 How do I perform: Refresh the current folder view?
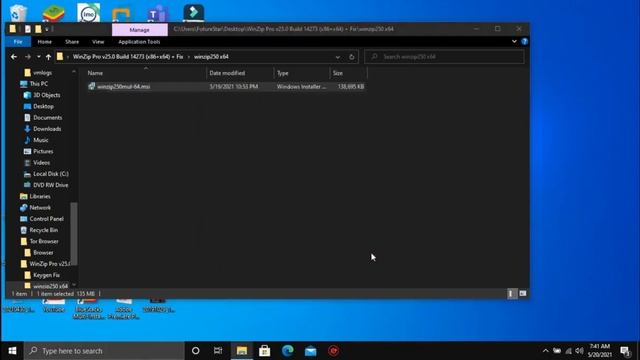pos(351,57)
